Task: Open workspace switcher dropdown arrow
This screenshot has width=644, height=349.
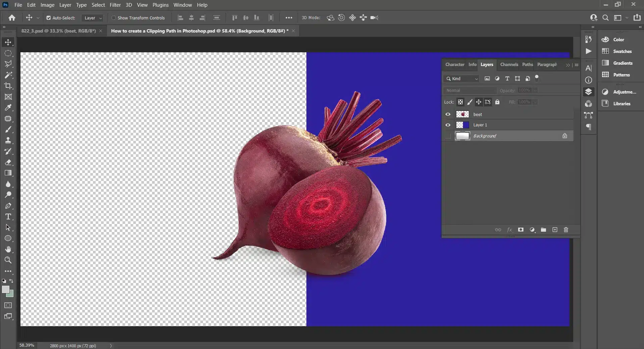Action: click(627, 18)
